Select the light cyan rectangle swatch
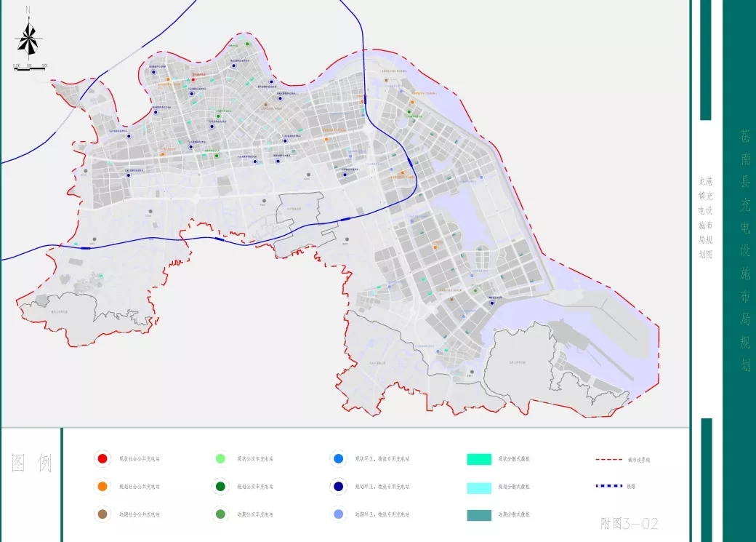The width and height of the screenshot is (756, 542). click(x=479, y=487)
